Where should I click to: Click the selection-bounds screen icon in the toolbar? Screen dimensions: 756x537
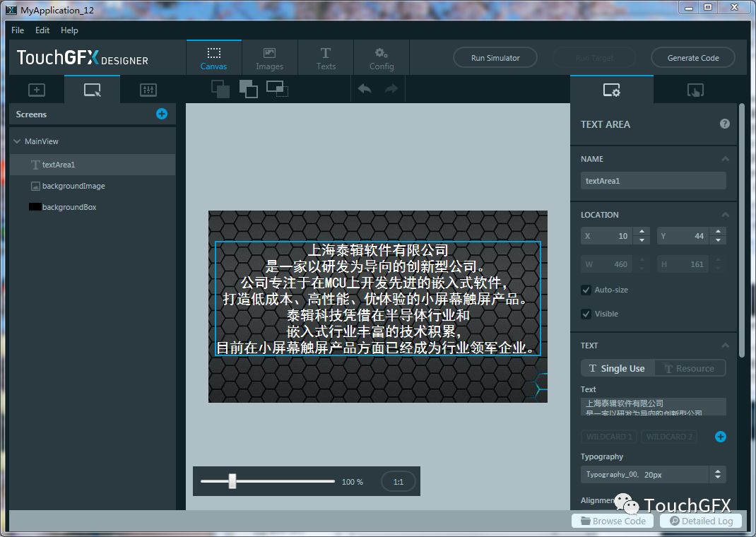(277, 89)
